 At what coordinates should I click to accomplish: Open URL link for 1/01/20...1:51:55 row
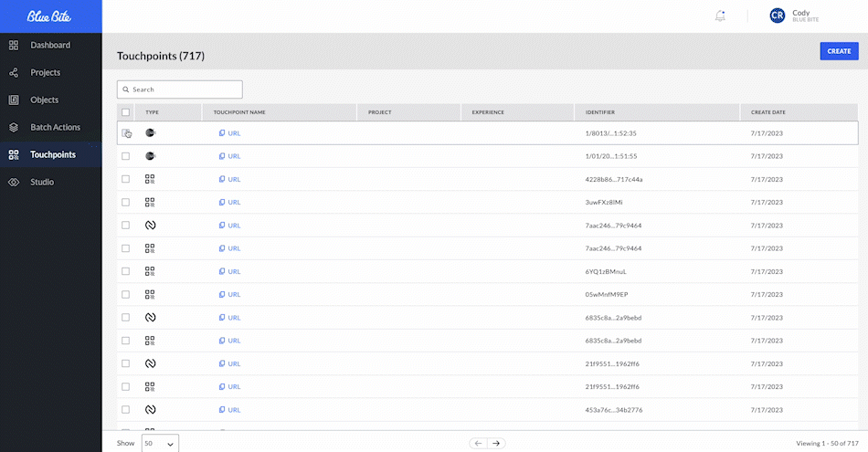click(234, 156)
